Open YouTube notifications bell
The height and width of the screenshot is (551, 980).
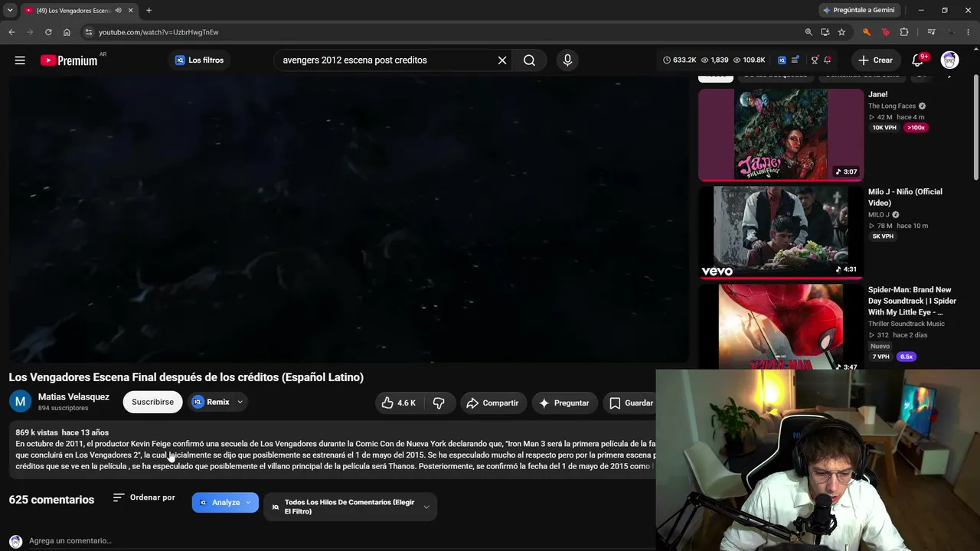pos(917,60)
